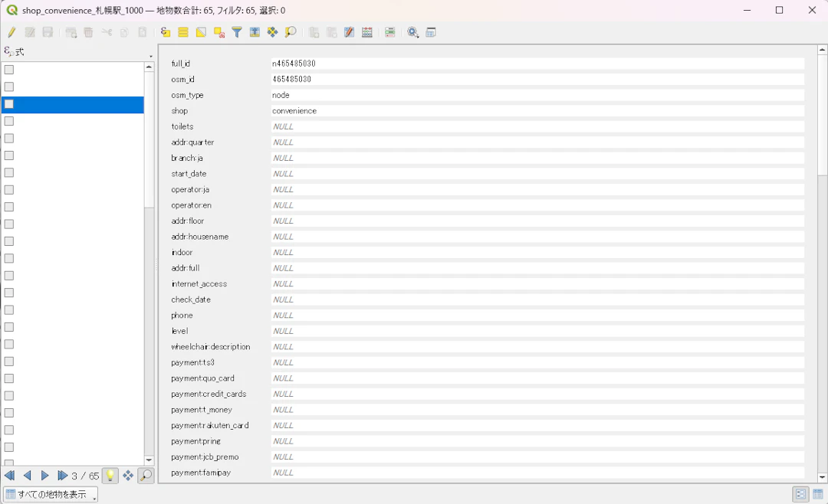Cut selected rows with the scissors icon
Image resolution: width=828 pixels, height=504 pixels.
(107, 32)
